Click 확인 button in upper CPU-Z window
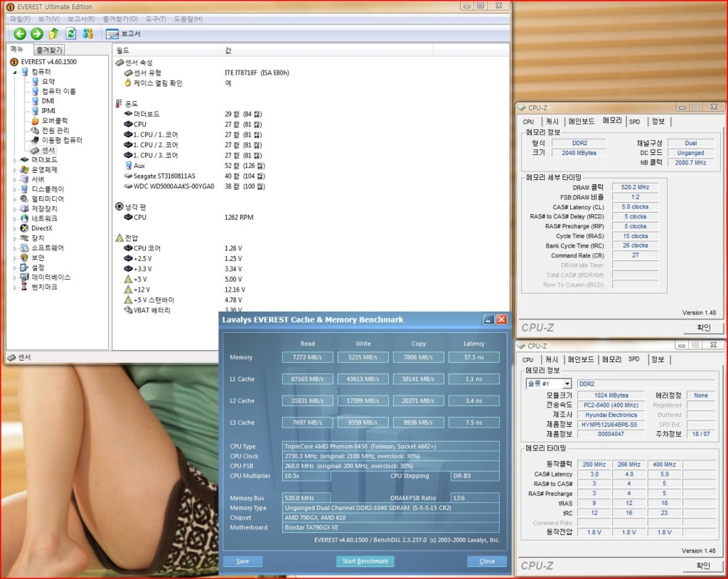728x579 pixels. 703,327
